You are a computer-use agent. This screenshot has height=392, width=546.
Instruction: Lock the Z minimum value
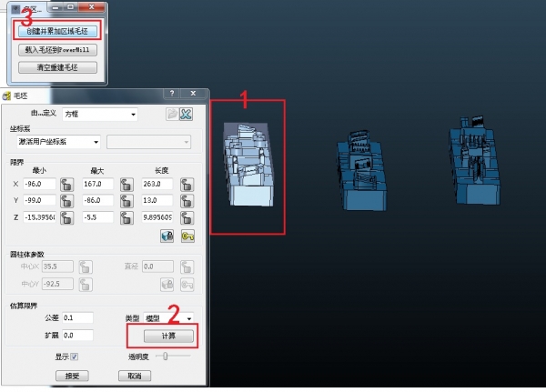(x=66, y=218)
